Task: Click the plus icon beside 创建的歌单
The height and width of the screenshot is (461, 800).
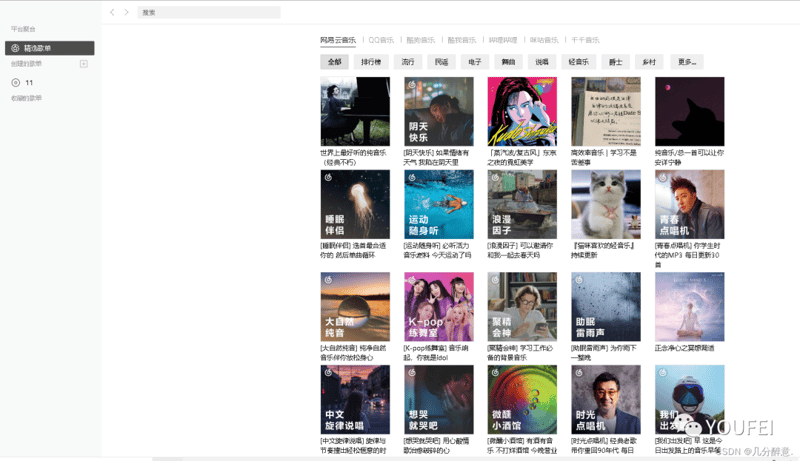Action: tap(84, 64)
